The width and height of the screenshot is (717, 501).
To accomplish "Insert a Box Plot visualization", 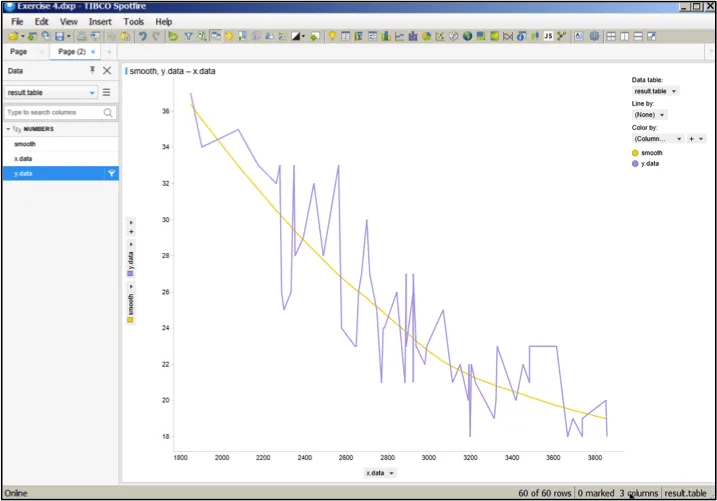I will tap(535, 36).
